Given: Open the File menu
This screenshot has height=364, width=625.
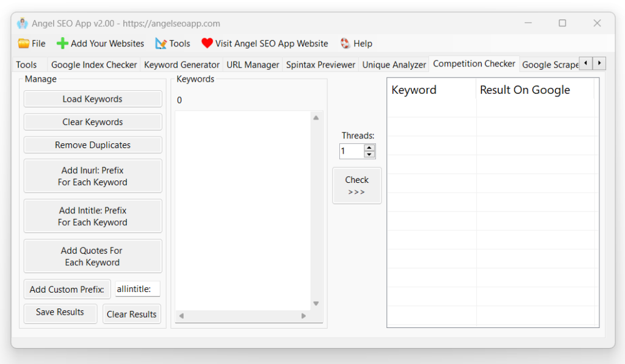Looking at the screenshot, I should 32,43.
